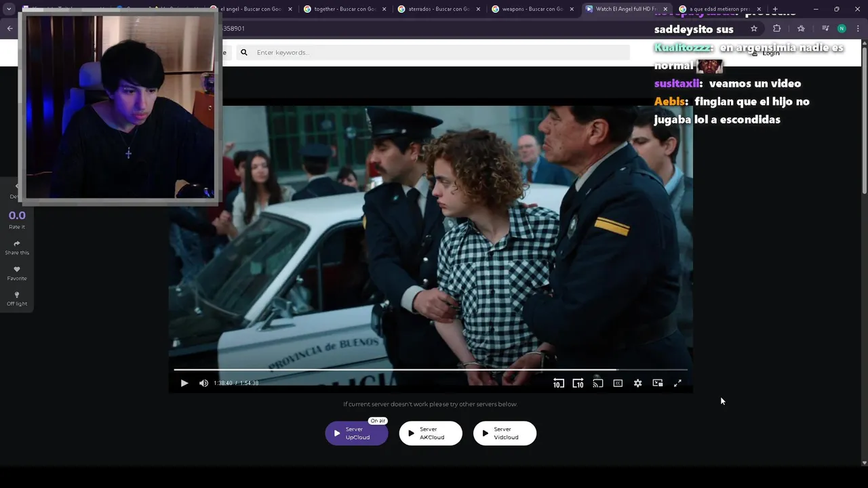Click the chat username susitaxii

pyautogui.click(x=677, y=83)
